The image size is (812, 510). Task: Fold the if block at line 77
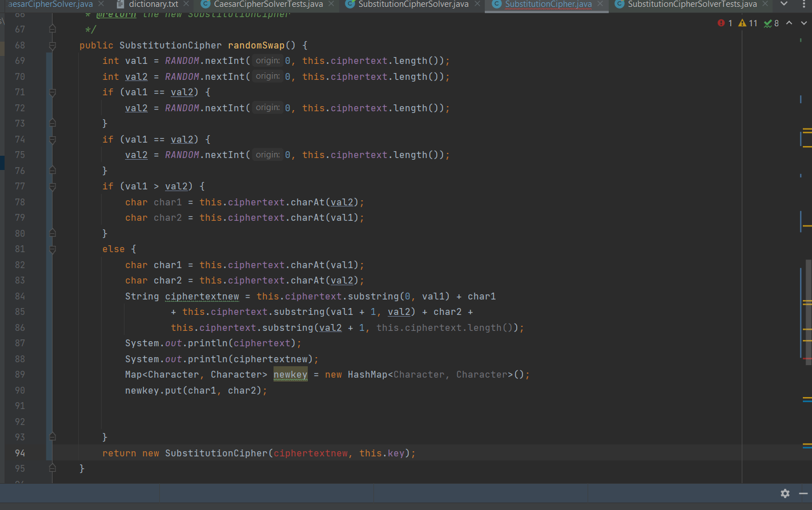click(x=53, y=187)
